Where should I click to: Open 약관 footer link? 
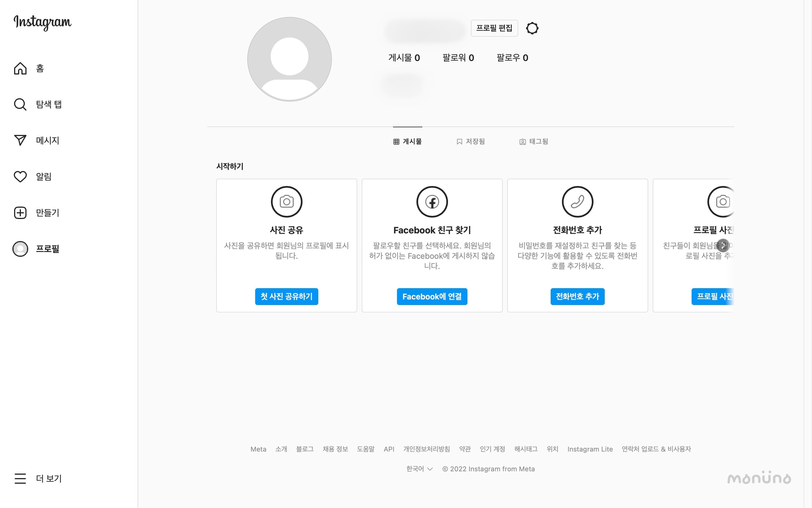[465, 449]
